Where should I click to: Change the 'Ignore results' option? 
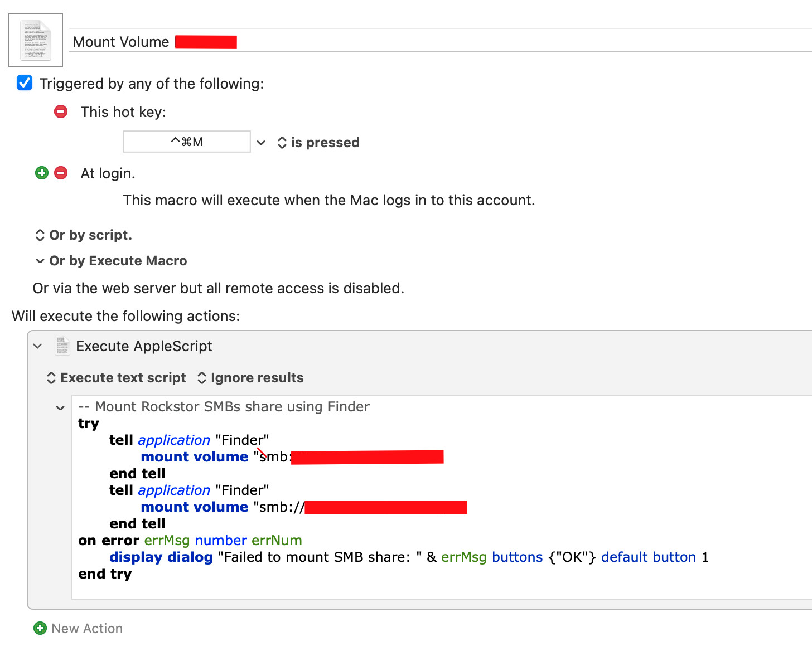tap(250, 378)
